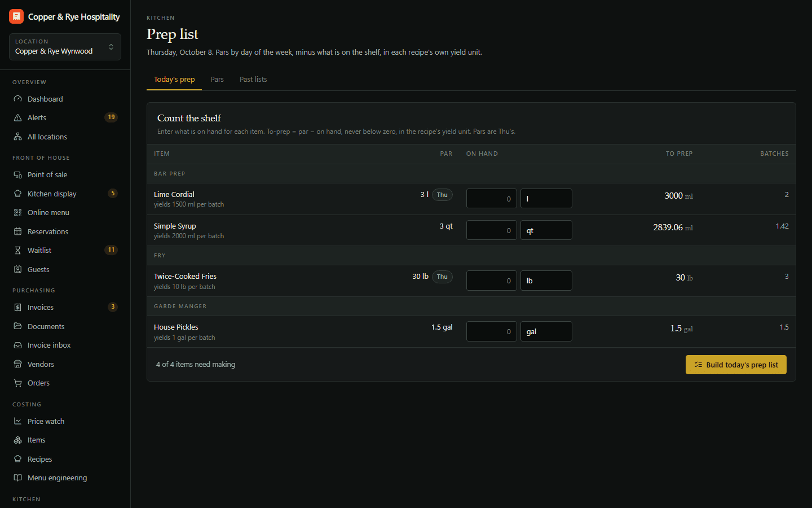The width and height of the screenshot is (812, 508).
Task: Click the Lime Cordial on-hand quantity field
Action: tap(492, 199)
